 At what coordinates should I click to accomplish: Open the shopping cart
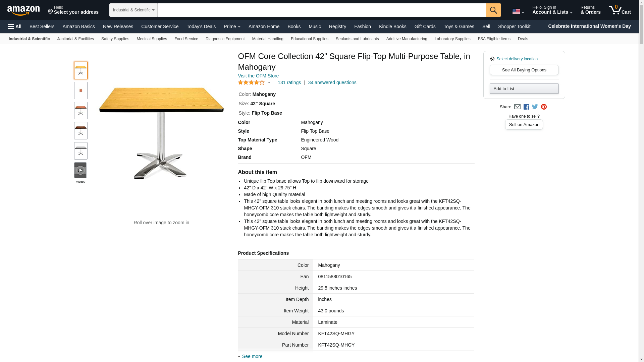point(620,10)
